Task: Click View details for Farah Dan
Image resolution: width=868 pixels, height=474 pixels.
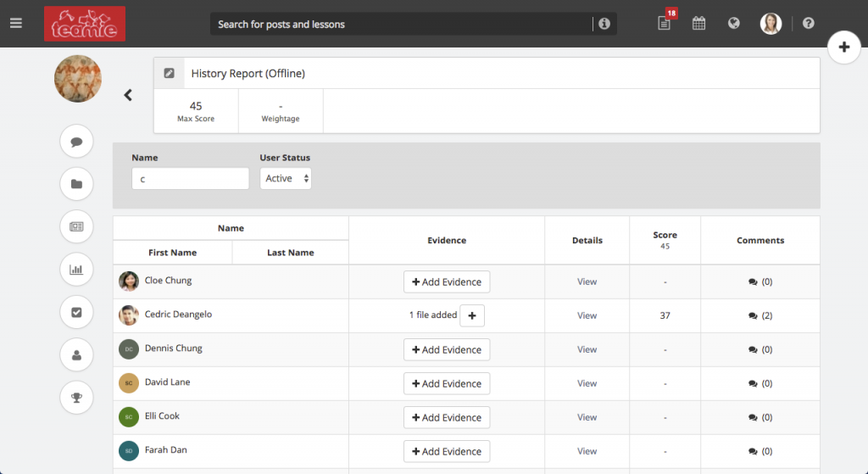Action: pyautogui.click(x=587, y=451)
